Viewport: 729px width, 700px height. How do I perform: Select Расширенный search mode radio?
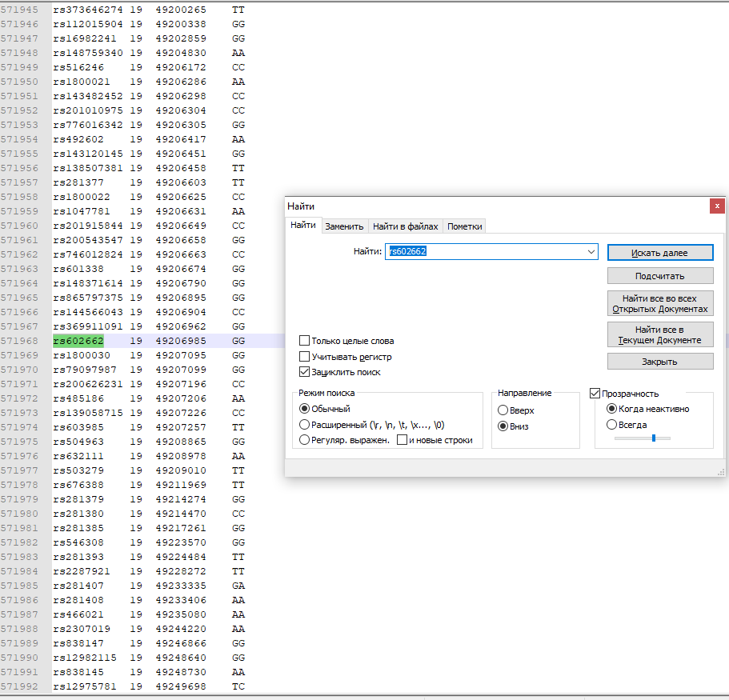(305, 424)
